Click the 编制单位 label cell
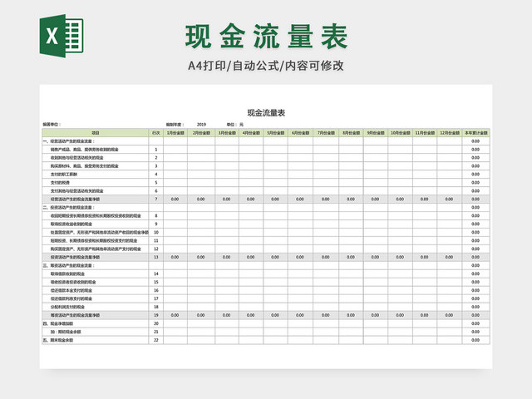 (52, 125)
